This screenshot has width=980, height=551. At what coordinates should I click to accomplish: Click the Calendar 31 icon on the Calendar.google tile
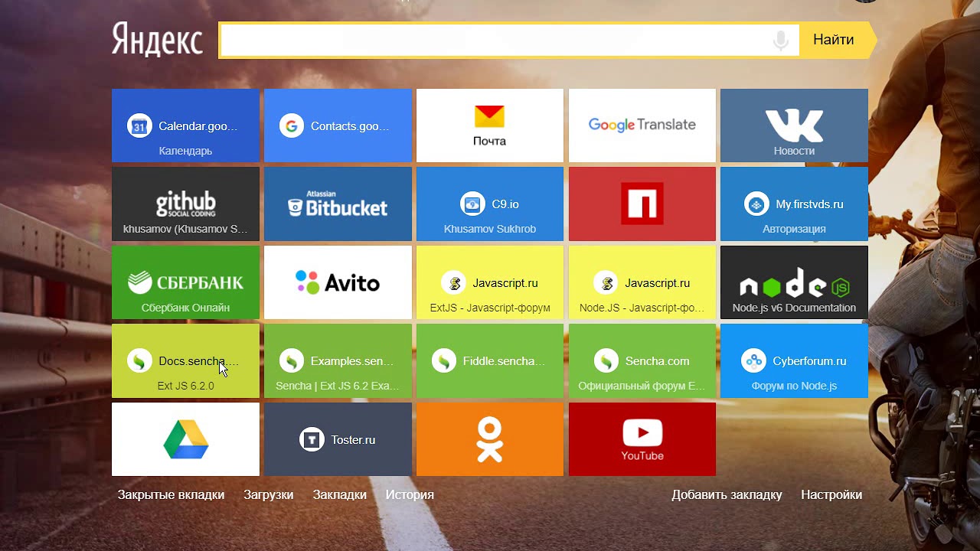[139, 126]
